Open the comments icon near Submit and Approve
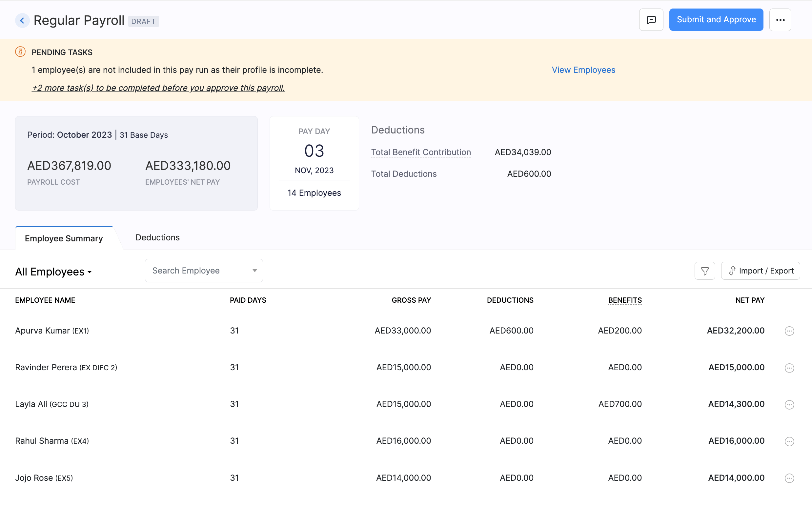 [x=651, y=19]
